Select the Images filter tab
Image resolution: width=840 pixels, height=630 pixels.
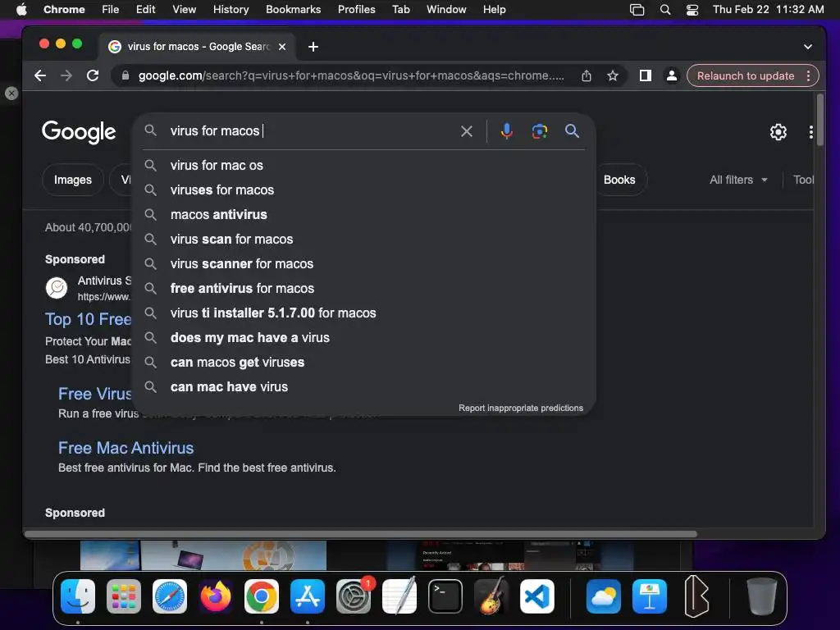[x=73, y=180]
